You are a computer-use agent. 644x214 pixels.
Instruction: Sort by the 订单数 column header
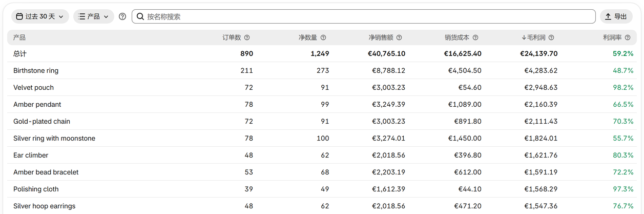click(x=232, y=37)
